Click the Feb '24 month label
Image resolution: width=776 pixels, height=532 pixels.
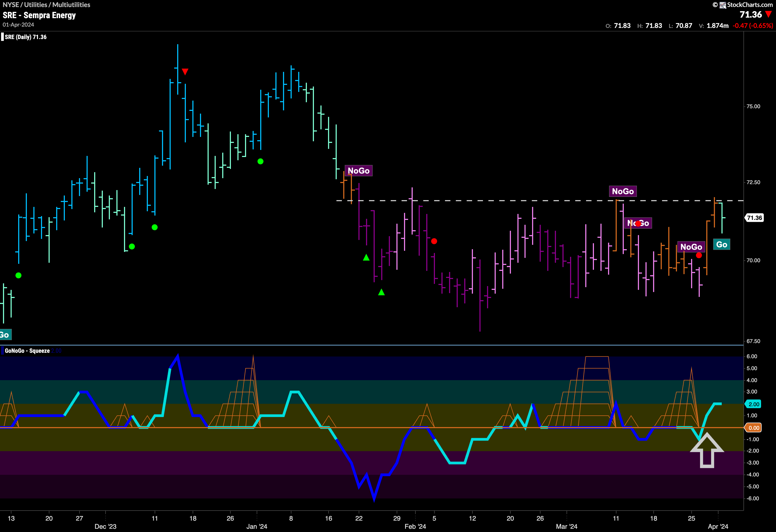point(415,526)
